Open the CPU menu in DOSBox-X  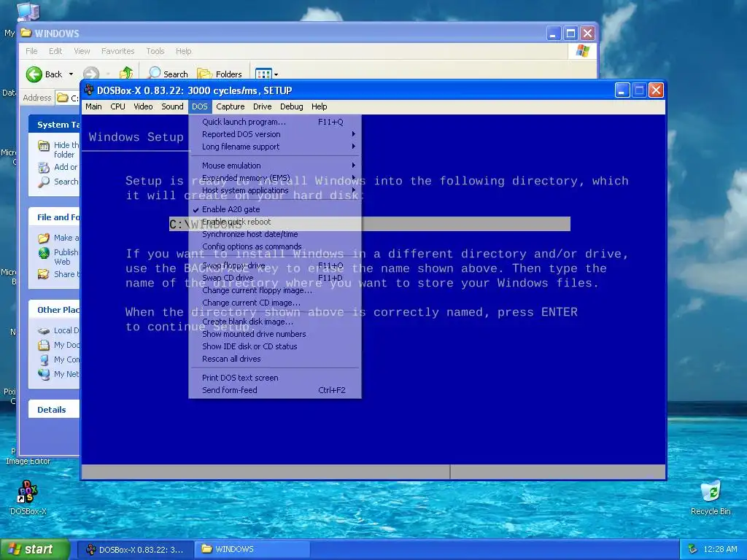point(117,106)
